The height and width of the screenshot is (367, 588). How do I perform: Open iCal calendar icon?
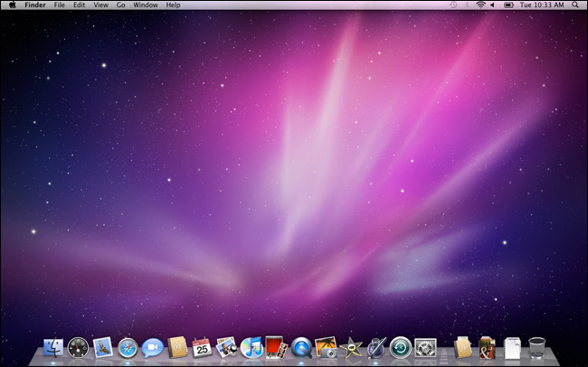pyautogui.click(x=202, y=347)
